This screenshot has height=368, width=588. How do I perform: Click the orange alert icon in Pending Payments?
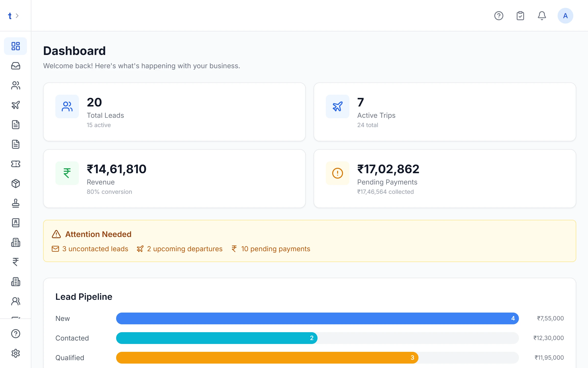click(x=338, y=173)
